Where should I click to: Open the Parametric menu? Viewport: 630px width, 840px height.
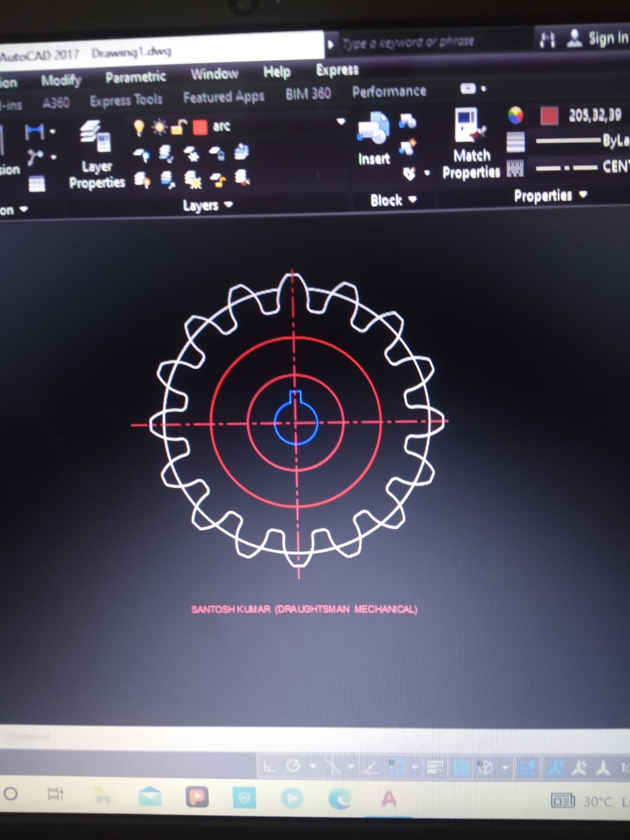coord(135,77)
